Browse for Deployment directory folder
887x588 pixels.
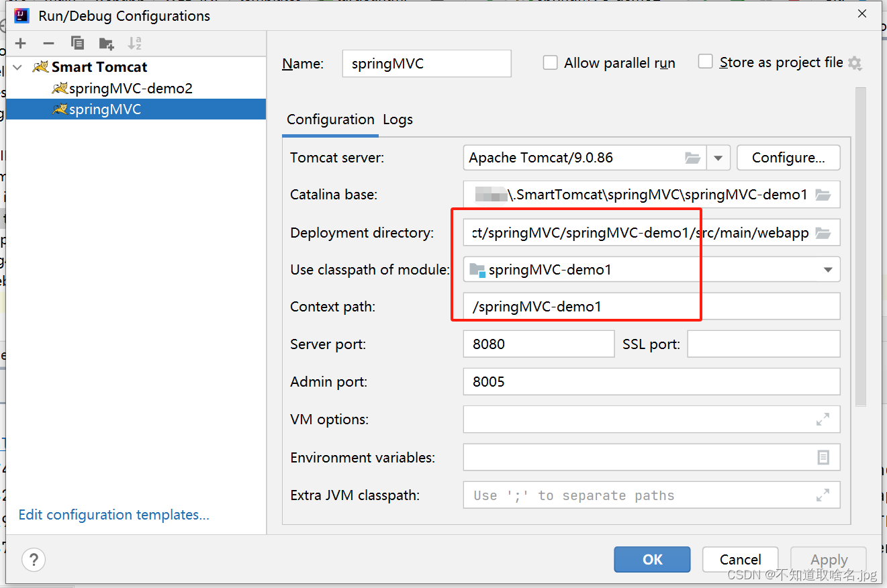823,233
